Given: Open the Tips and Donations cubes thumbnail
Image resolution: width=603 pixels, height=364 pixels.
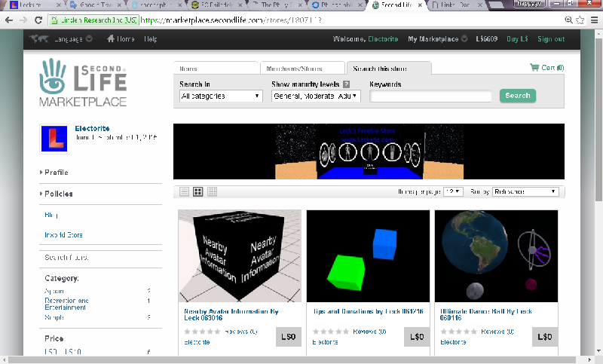Looking at the screenshot, I should point(368,255).
